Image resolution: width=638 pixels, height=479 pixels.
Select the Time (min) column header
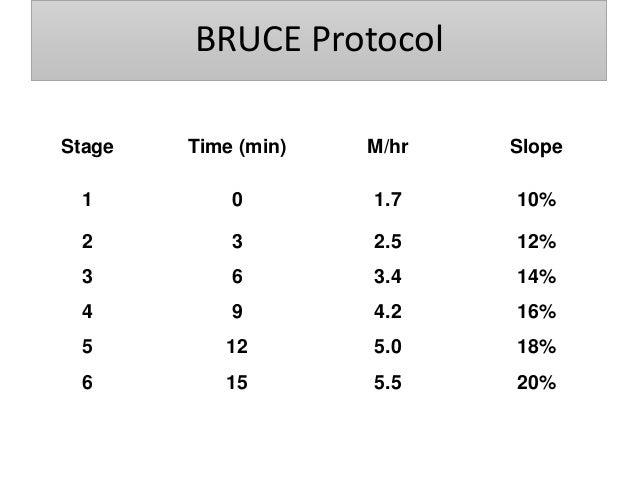(237, 147)
